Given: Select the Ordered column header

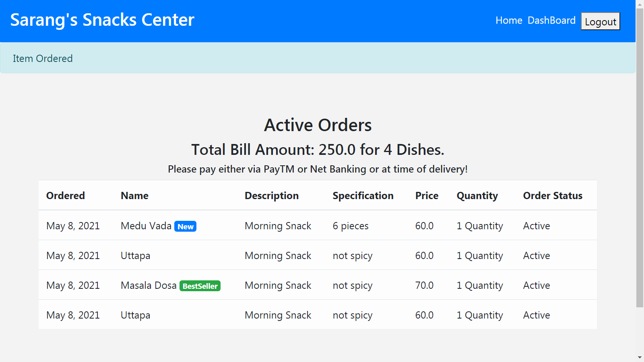Looking at the screenshot, I should pyautogui.click(x=65, y=195).
